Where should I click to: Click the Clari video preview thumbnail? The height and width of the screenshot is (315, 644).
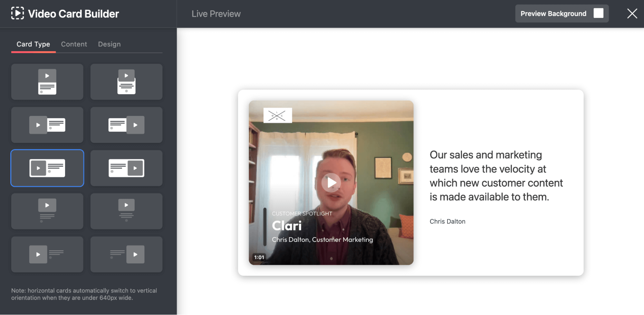[x=331, y=182]
